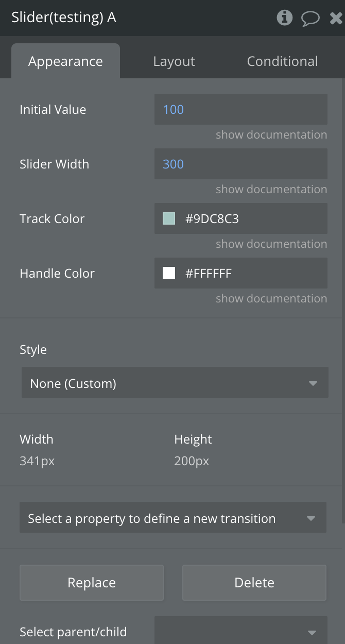Show documentation for Initial Value
This screenshot has width=345, height=644.
[x=271, y=135]
